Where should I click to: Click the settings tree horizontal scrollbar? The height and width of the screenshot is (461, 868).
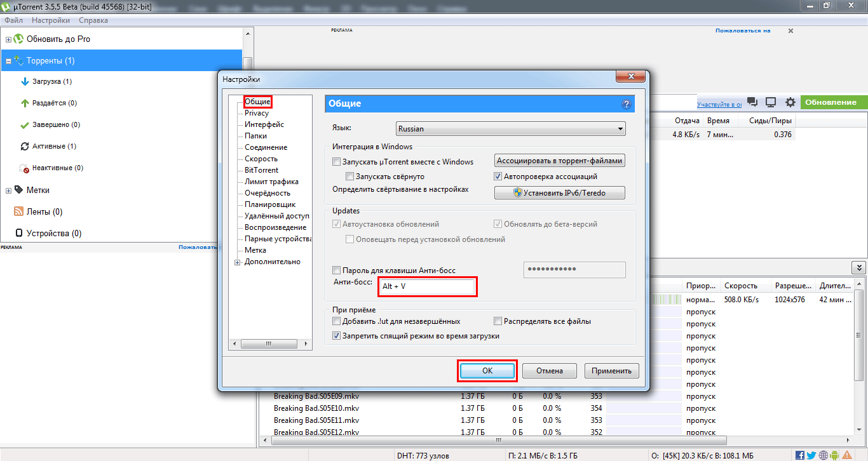pyautogui.click(x=270, y=344)
